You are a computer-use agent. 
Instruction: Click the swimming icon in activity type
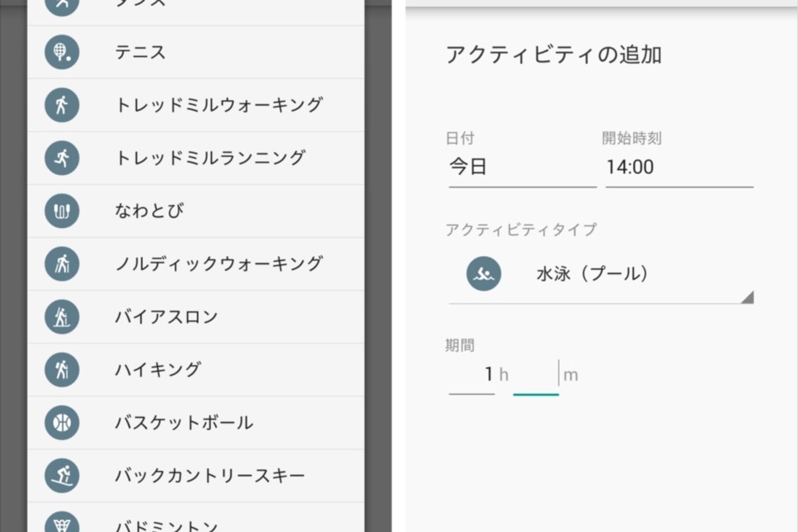point(483,274)
